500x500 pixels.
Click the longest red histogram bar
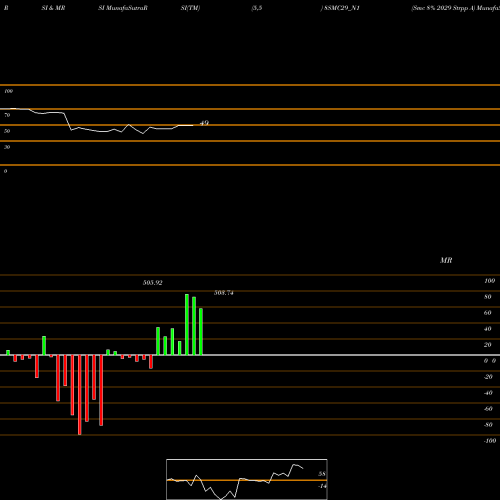tap(80, 395)
